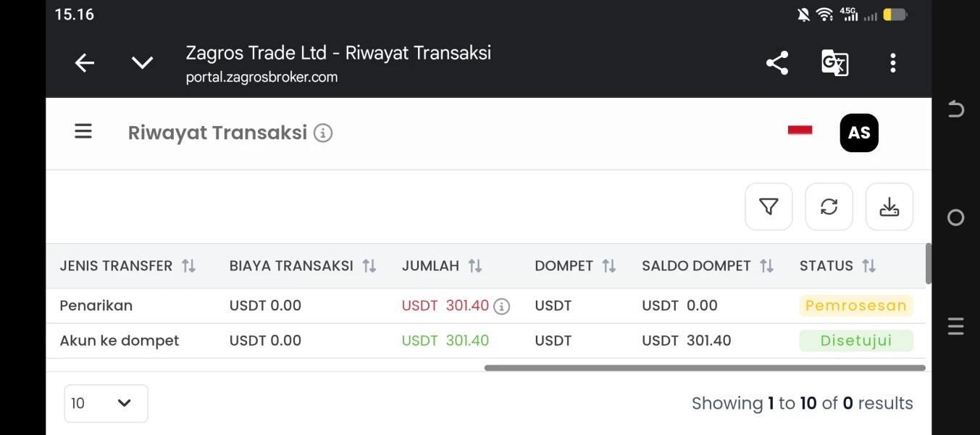This screenshot has height=435, width=980.
Task: Switch language via the Indonesian flag
Action: (x=800, y=130)
